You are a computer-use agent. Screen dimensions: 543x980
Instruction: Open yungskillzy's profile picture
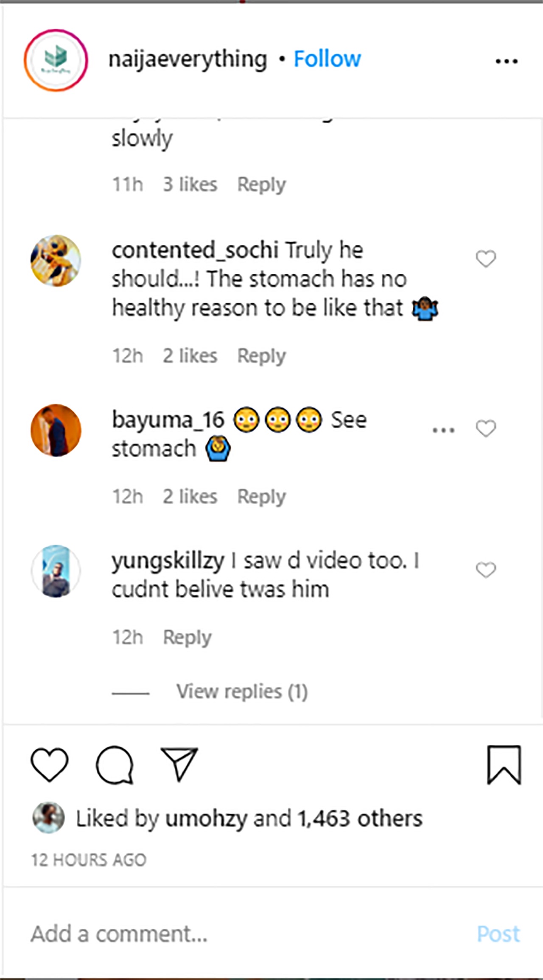coord(56,571)
